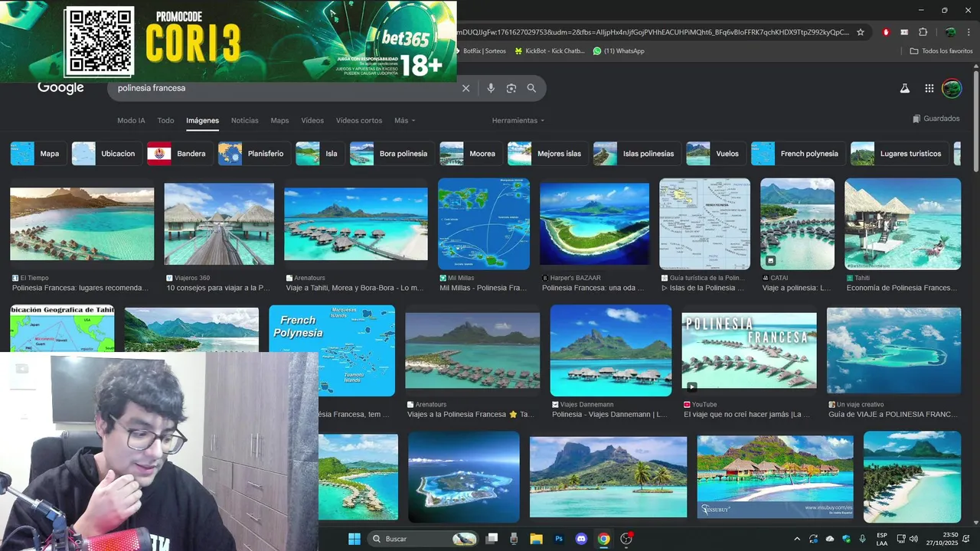Open the Google apps grid
The width and height of the screenshot is (980, 551).
tap(929, 88)
